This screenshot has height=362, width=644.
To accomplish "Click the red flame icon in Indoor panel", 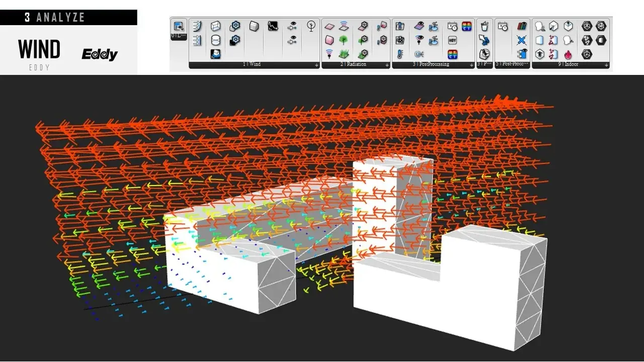I will (x=568, y=54).
